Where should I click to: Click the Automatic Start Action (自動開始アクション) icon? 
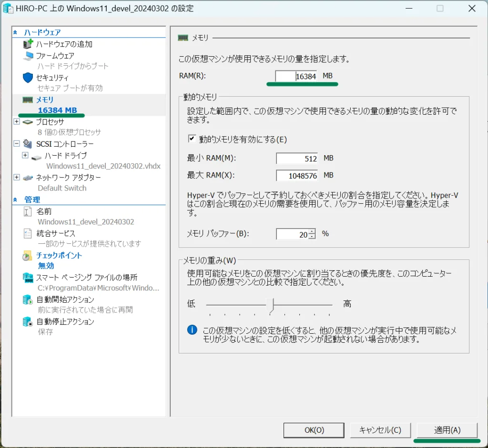(x=27, y=299)
